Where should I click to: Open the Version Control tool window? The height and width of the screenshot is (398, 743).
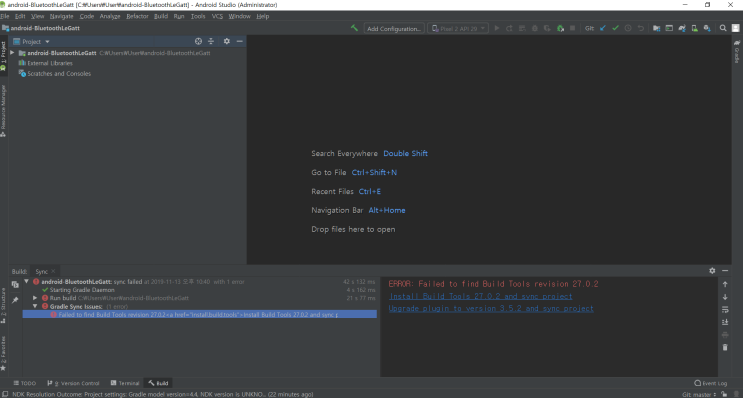[x=73, y=383]
